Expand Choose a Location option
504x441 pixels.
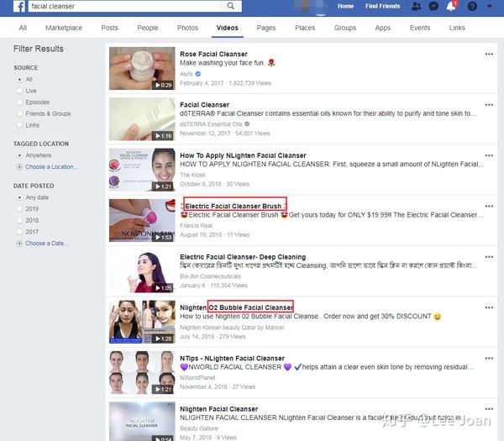click(51, 167)
